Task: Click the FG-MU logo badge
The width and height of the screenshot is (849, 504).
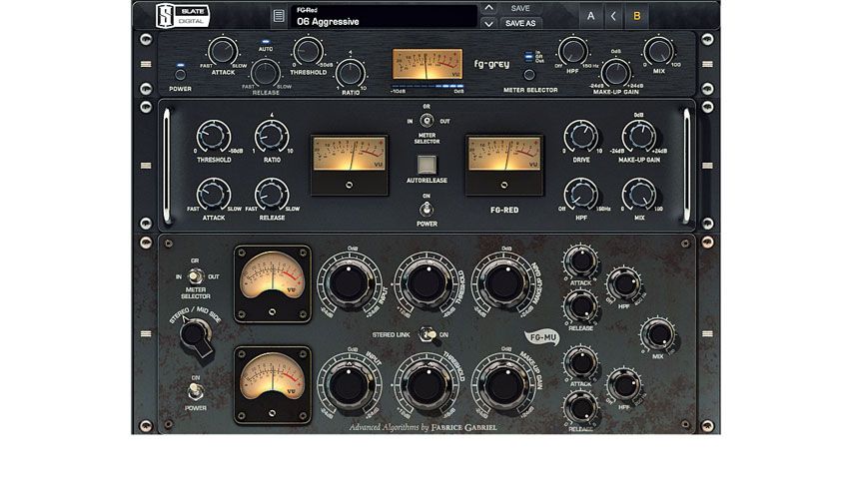Action: click(542, 337)
